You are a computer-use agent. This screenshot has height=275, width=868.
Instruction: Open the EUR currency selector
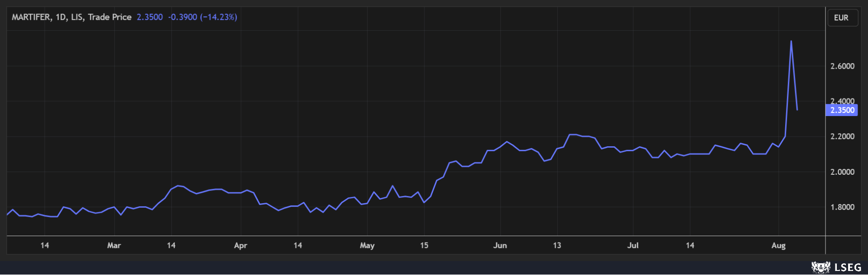click(x=842, y=18)
